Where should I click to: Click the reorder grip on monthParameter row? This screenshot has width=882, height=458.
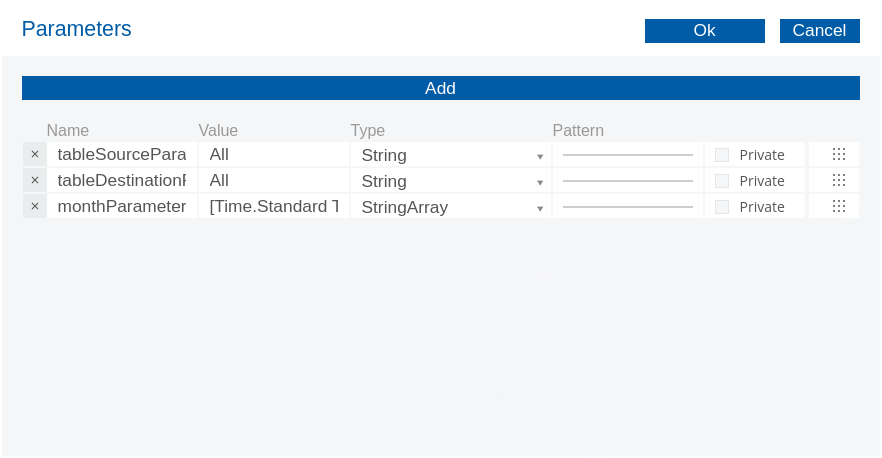[x=838, y=207]
